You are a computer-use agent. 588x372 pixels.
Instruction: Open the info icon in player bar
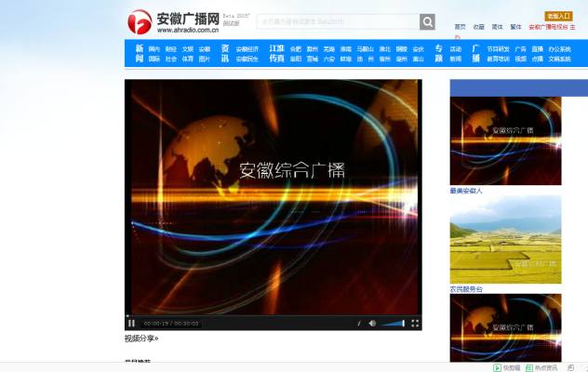coord(358,323)
